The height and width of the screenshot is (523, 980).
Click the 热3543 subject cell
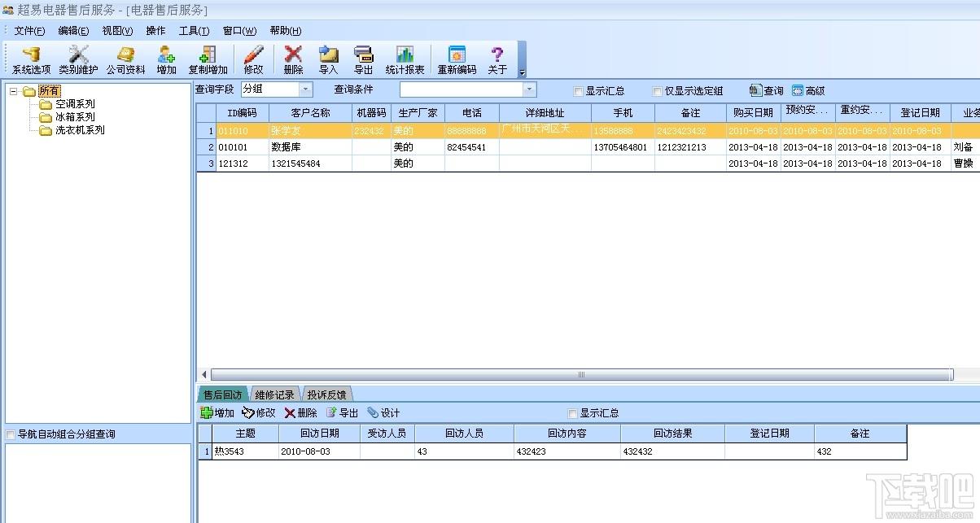tap(245, 451)
